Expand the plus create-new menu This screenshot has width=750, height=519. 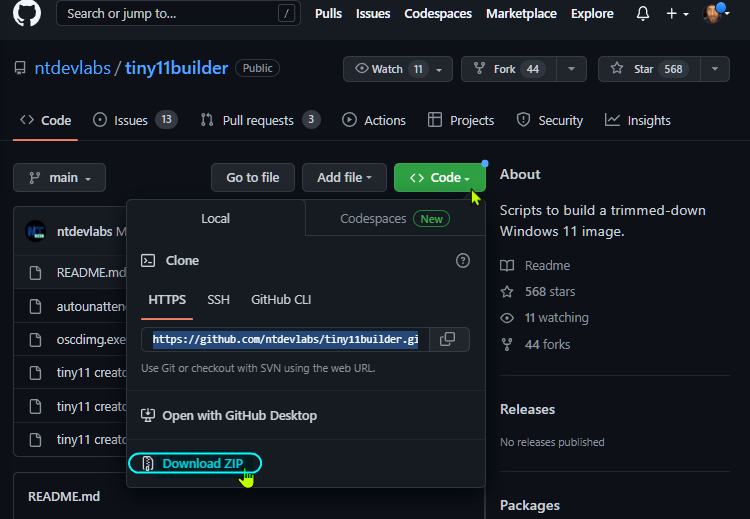[677, 13]
